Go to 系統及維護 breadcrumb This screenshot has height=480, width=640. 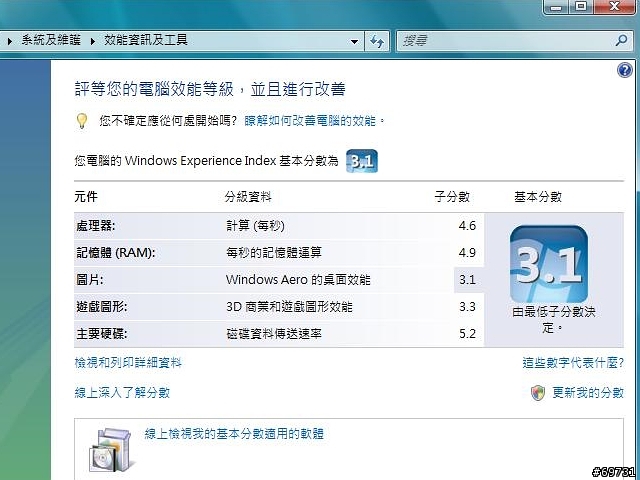coord(51,40)
